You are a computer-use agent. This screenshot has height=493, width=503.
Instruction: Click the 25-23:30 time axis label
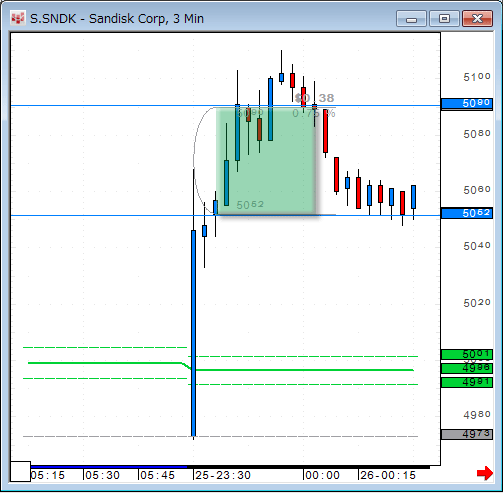tap(223, 475)
